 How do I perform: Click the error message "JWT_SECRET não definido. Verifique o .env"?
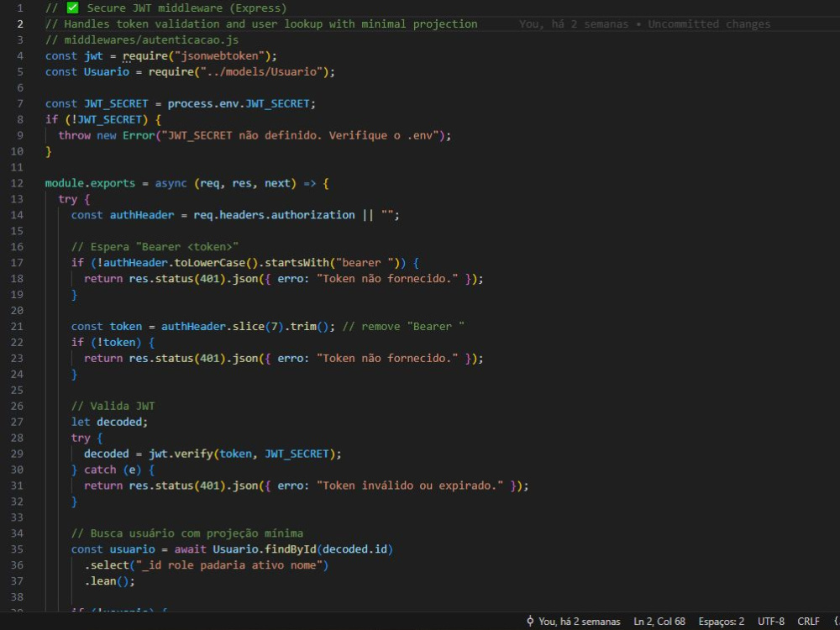tap(300, 135)
